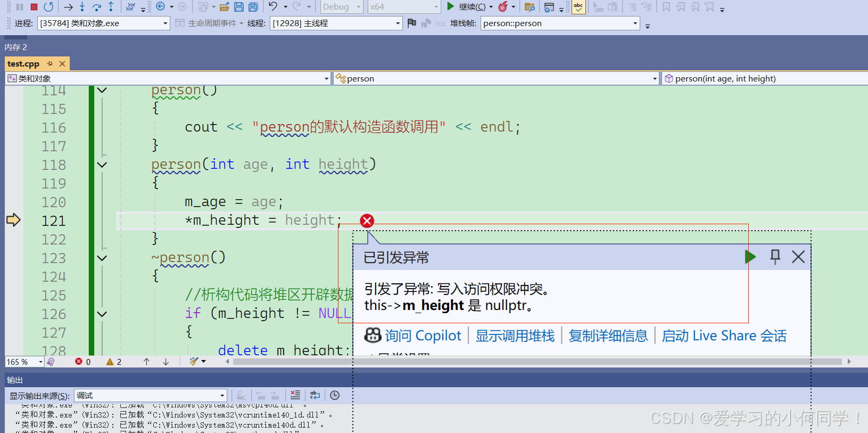Click the warnings count 2 indicator
The height and width of the screenshot is (433, 868).
(114, 362)
